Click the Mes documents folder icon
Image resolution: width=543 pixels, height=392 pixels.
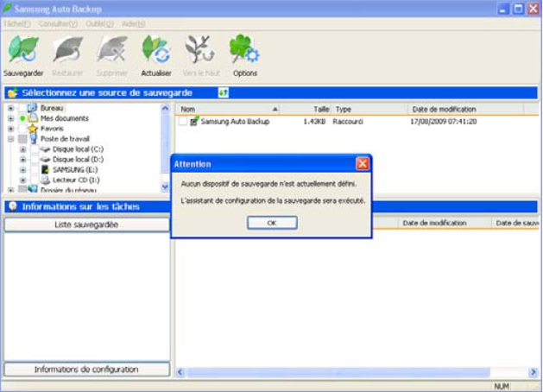point(33,118)
